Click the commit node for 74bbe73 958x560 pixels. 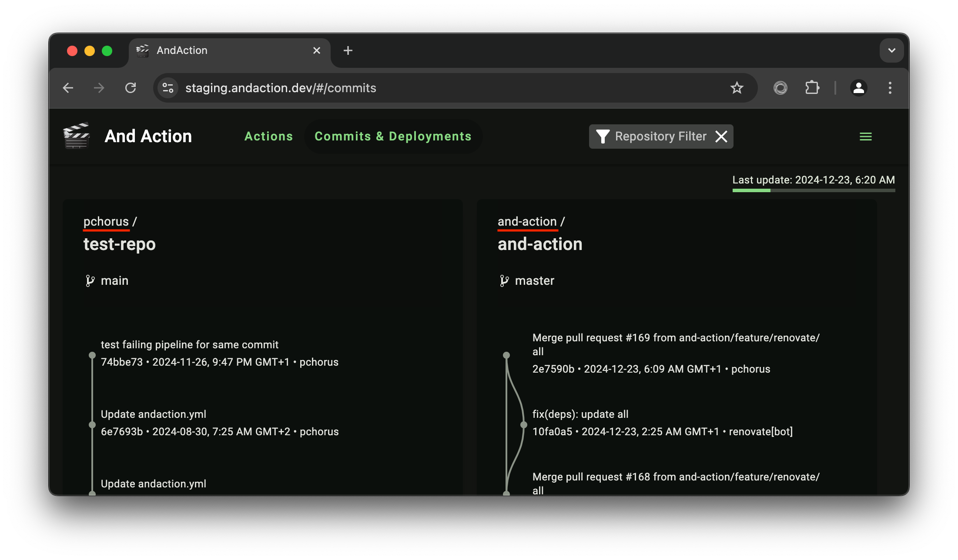(92, 354)
